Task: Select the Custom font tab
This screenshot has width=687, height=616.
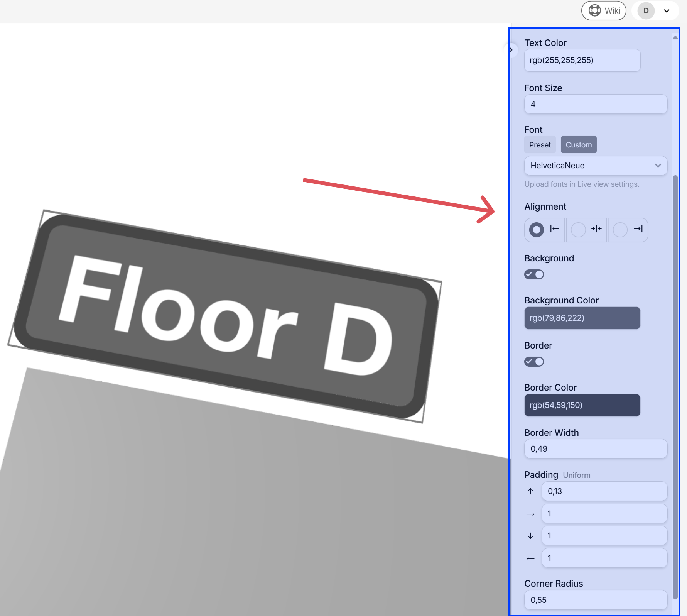Action: click(579, 144)
